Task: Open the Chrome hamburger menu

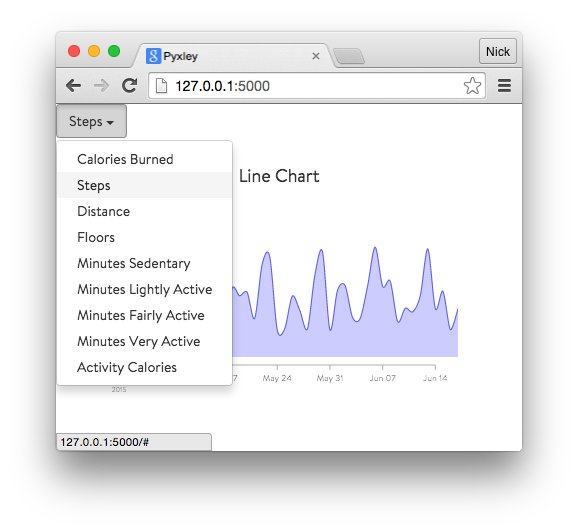Action: click(504, 86)
